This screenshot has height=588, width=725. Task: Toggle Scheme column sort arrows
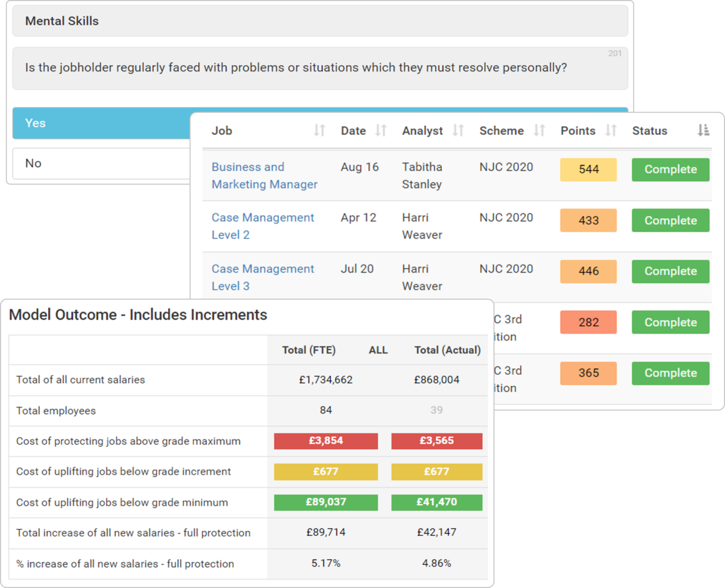pos(539,131)
